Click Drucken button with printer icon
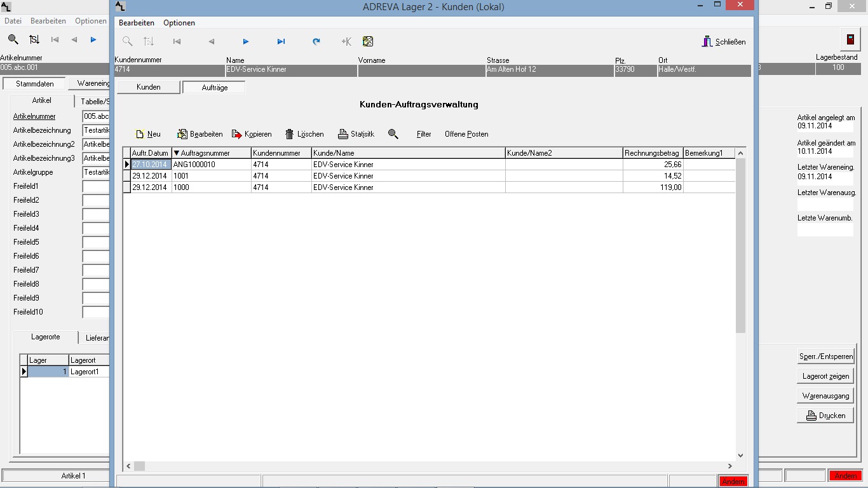The height and width of the screenshot is (488, 868). (826, 416)
